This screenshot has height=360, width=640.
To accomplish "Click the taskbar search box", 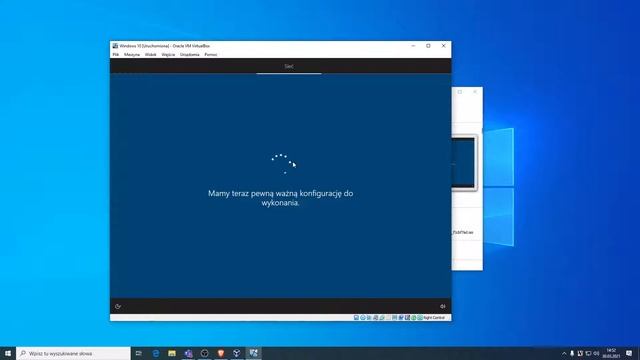I will 73,353.
